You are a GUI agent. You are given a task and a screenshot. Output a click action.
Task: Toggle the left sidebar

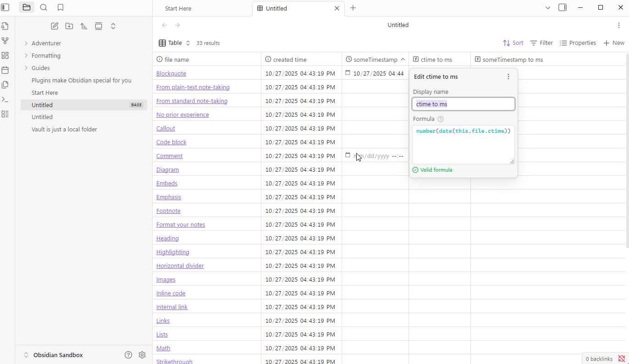[x=6, y=7]
